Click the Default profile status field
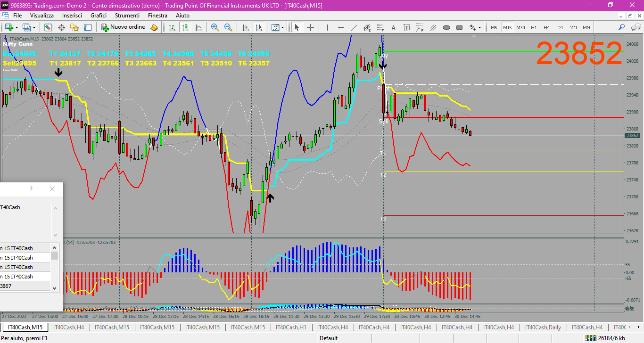The width and height of the screenshot is (644, 343). coord(329,338)
